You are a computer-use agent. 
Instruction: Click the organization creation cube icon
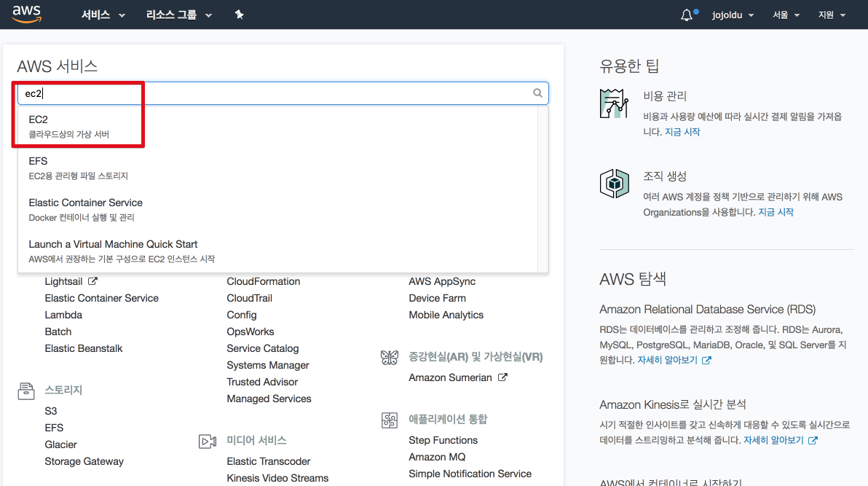coord(614,184)
